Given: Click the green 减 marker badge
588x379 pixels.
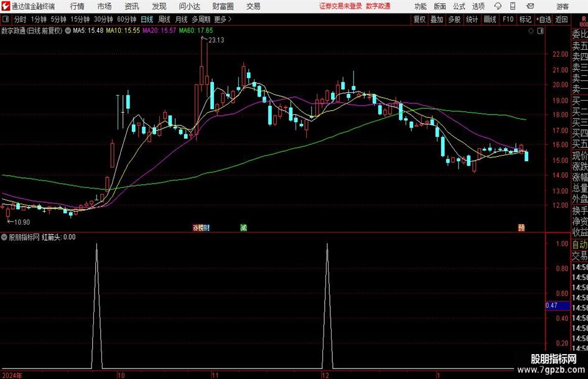Looking at the screenshot, I should pos(243,228).
